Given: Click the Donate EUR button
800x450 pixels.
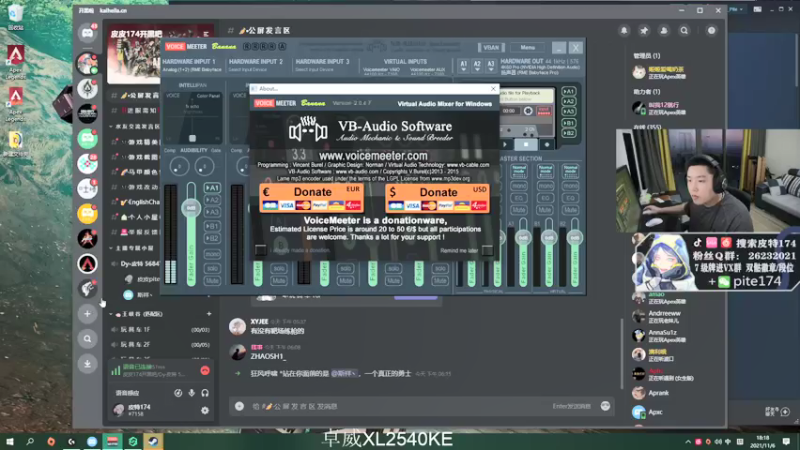Looking at the screenshot, I should (x=312, y=198).
